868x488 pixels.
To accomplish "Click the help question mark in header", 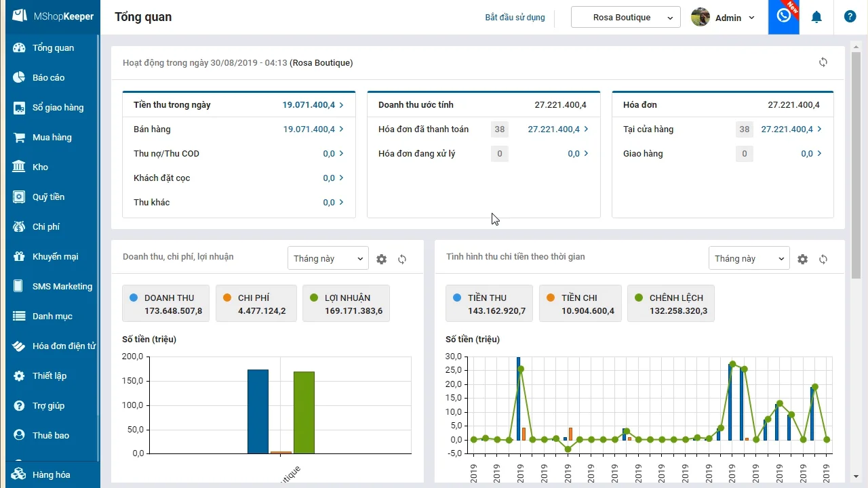I will 850,17.
